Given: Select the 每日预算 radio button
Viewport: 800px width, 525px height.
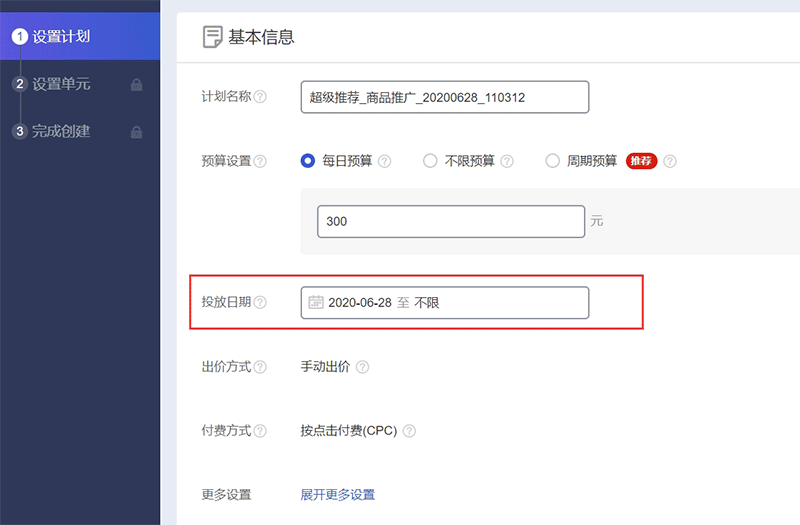Looking at the screenshot, I should 308,161.
